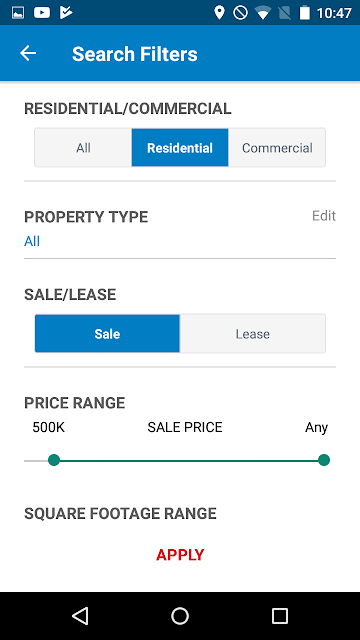Tap the Android home circle button
The width and height of the screenshot is (360, 640).
pyautogui.click(x=180, y=616)
